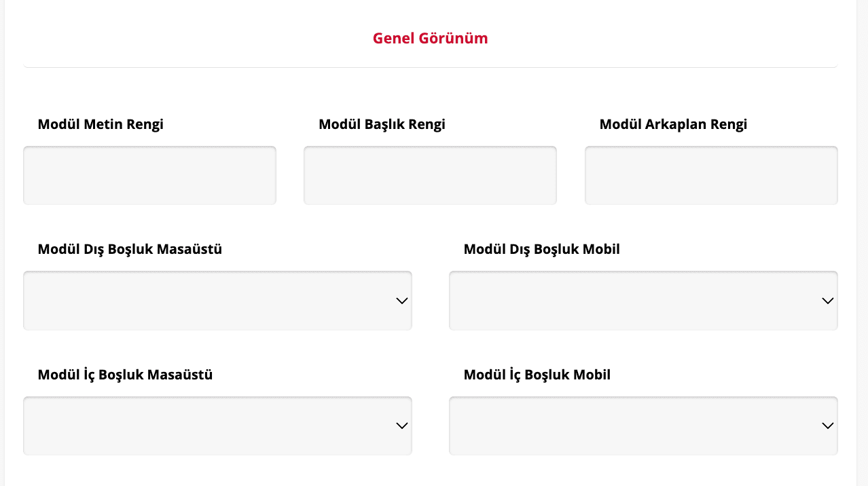Click the Modül İç Boşluk Masaüstü label
This screenshot has height=486, width=868.
point(125,375)
